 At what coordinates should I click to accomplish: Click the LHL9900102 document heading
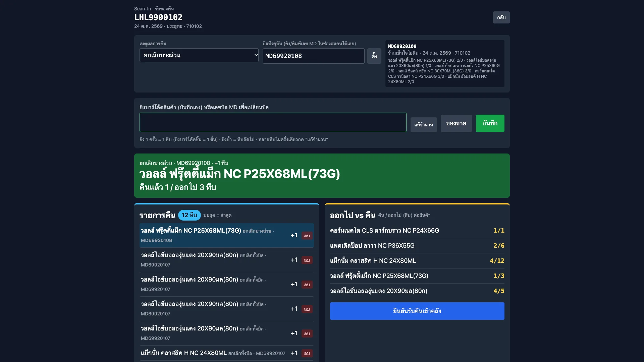tap(158, 17)
